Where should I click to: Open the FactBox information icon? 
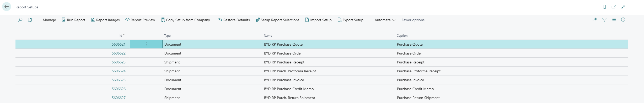point(623,20)
